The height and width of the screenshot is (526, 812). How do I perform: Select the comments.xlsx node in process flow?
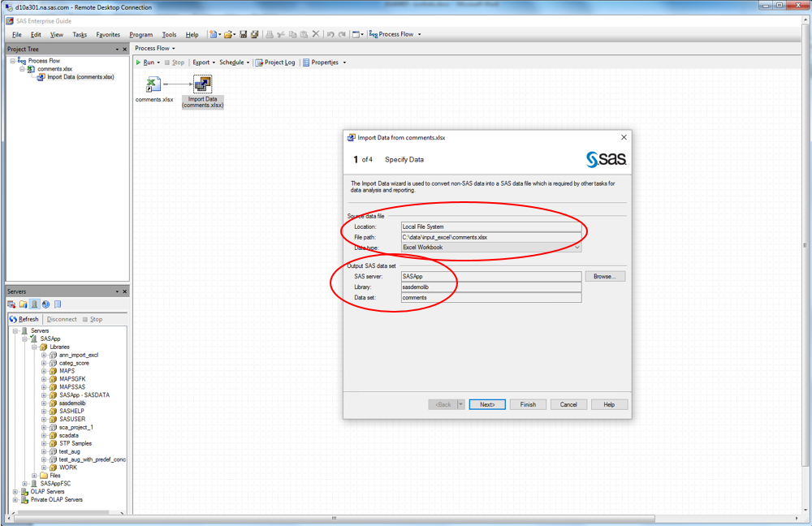pos(153,89)
